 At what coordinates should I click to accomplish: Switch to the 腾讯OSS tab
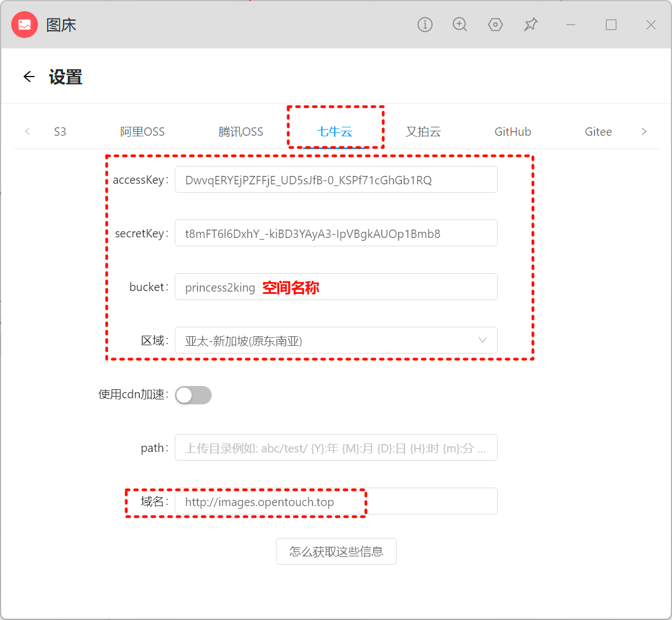point(241,132)
